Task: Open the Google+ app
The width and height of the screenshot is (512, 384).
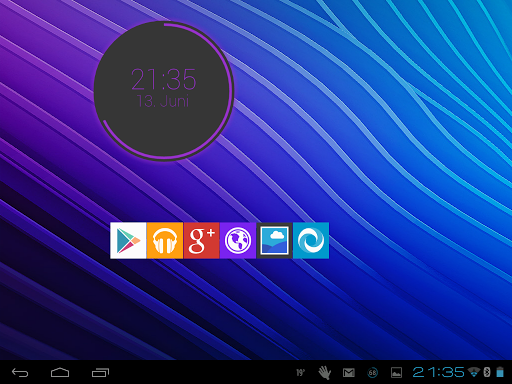Action: pyautogui.click(x=201, y=240)
